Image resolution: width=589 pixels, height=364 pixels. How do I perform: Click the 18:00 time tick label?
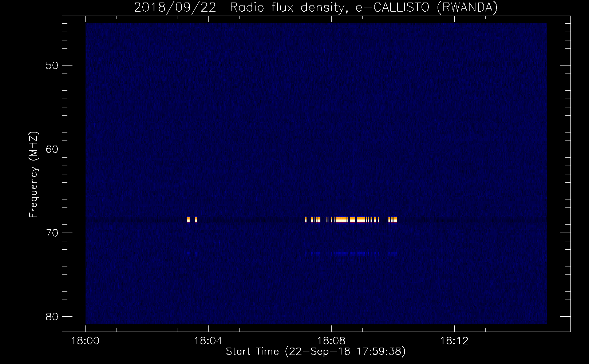[85, 341]
